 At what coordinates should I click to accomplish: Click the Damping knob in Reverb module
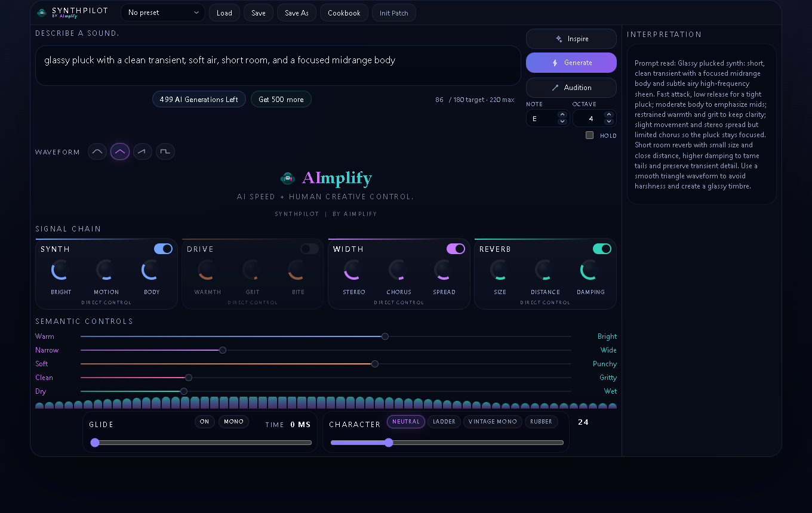coord(590,270)
